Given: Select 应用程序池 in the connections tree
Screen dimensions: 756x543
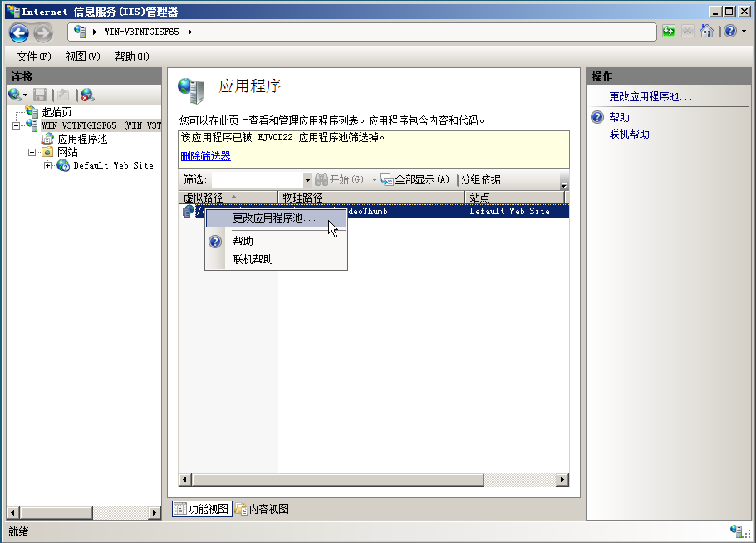Looking at the screenshot, I should tap(82, 139).
